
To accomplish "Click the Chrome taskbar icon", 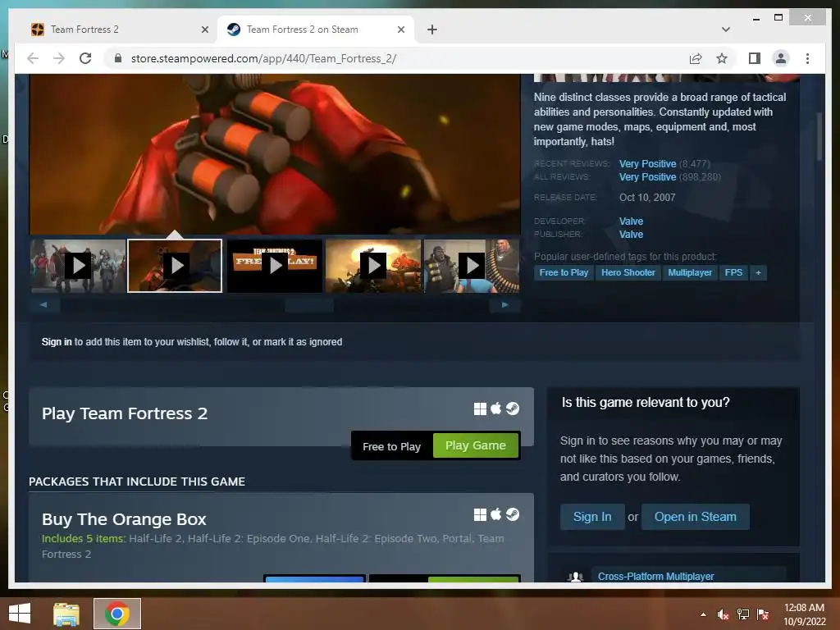I will click(116, 614).
